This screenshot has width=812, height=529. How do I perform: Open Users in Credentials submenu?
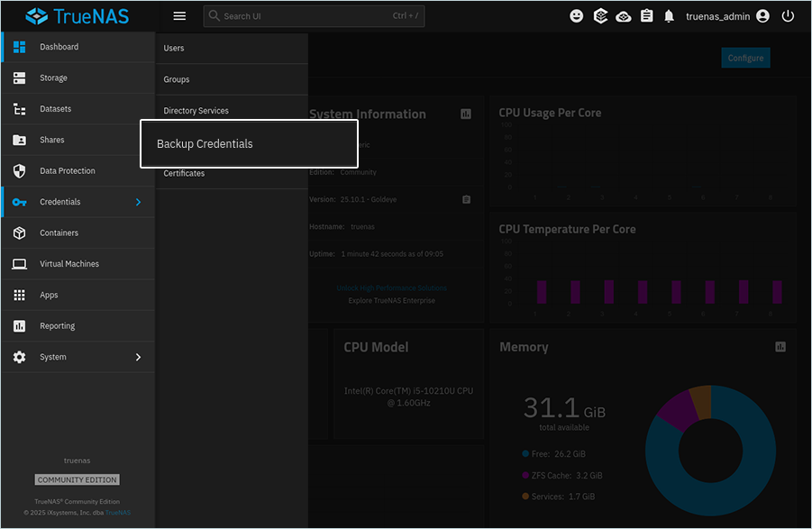(x=232, y=48)
